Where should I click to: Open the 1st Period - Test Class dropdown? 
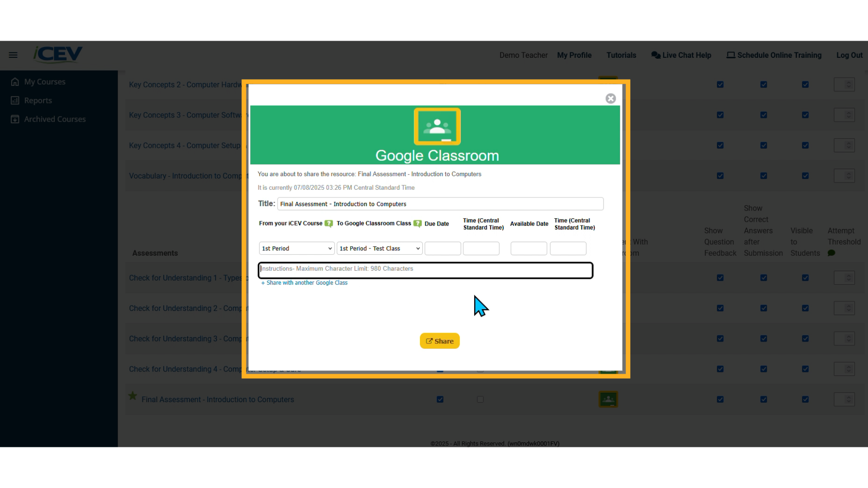coord(380,249)
